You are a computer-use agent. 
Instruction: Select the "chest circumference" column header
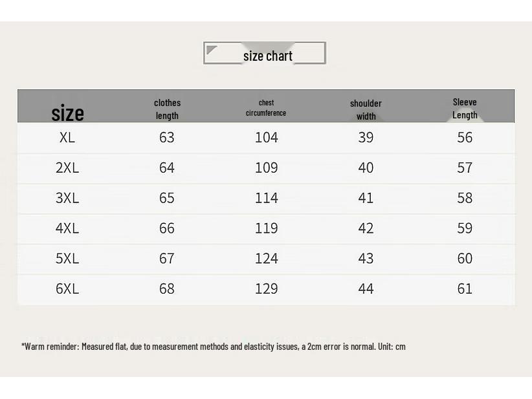(266, 107)
